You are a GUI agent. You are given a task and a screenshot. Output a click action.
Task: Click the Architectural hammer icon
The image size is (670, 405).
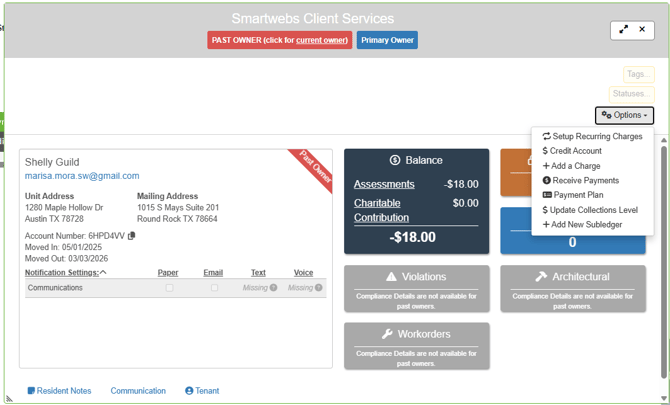tap(540, 277)
